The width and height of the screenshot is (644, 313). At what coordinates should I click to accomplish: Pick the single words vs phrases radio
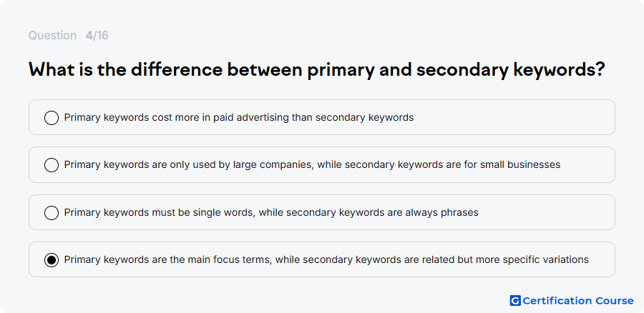coord(52,212)
